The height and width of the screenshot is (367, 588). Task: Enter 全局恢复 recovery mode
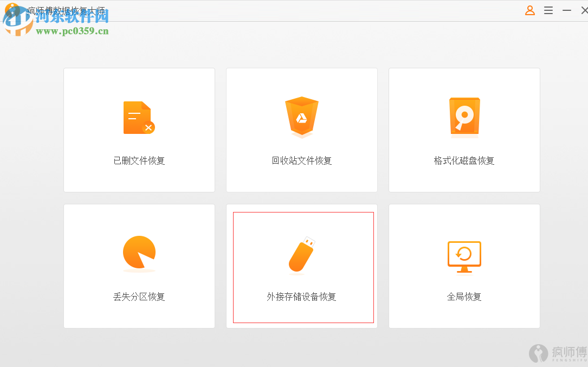click(x=464, y=266)
